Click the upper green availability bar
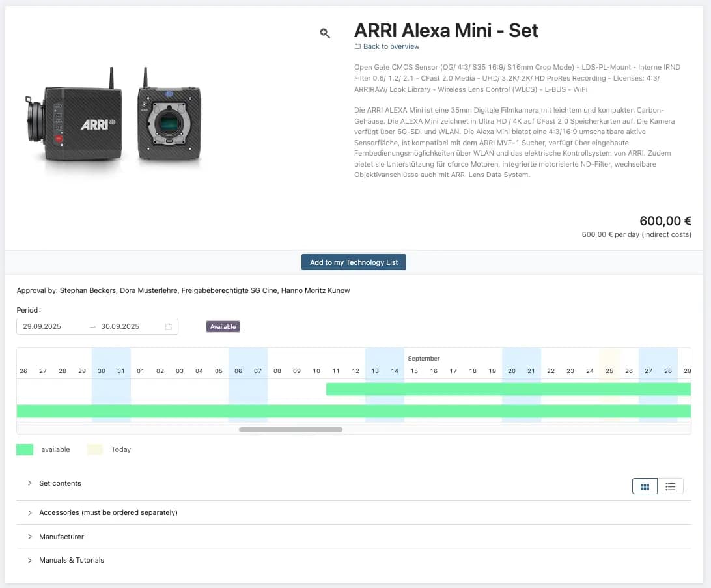Image resolution: width=711 pixels, height=588 pixels. pos(508,389)
